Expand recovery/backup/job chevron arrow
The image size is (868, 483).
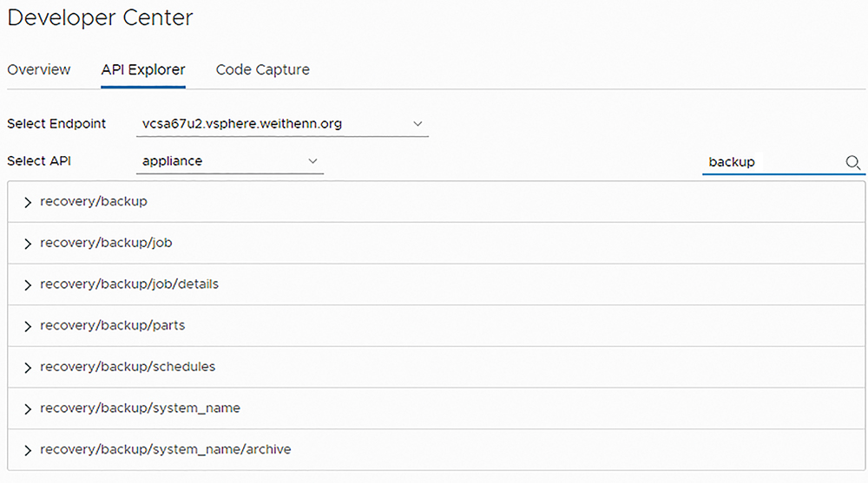[28, 244]
